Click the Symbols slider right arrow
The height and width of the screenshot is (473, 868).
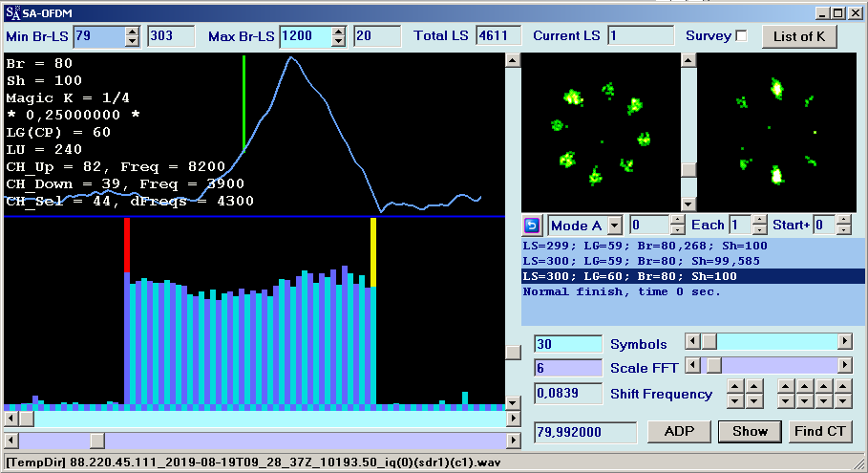pyautogui.click(x=844, y=341)
